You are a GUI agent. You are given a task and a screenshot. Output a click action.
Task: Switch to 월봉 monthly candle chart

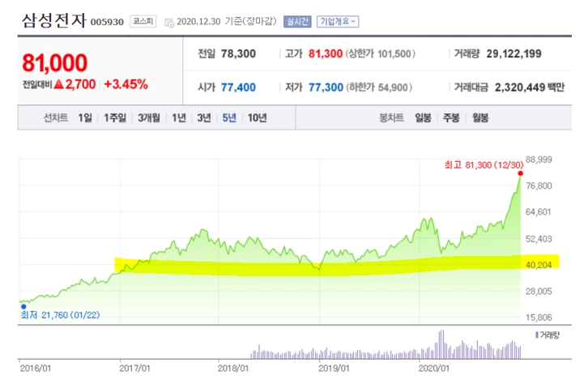coord(480,117)
